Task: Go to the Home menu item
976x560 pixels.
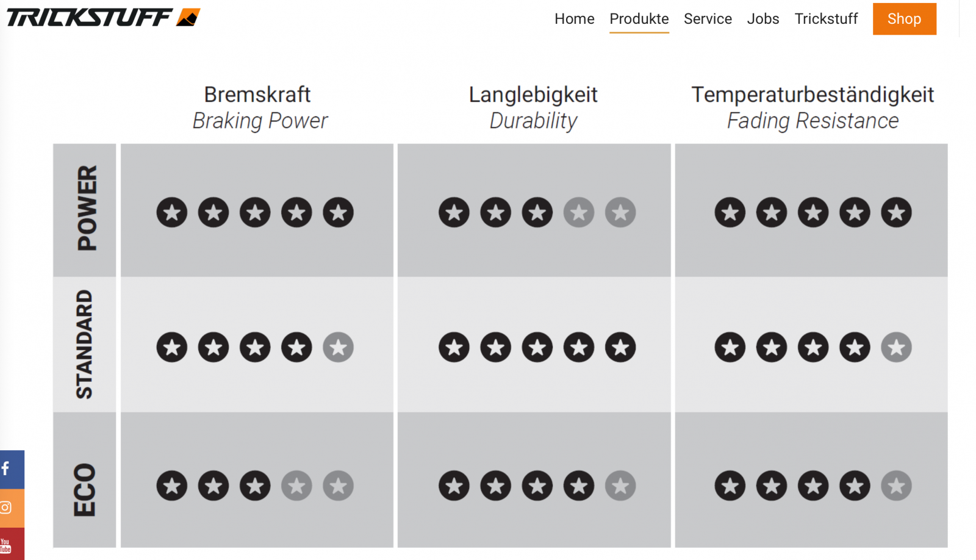Action: click(x=574, y=19)
